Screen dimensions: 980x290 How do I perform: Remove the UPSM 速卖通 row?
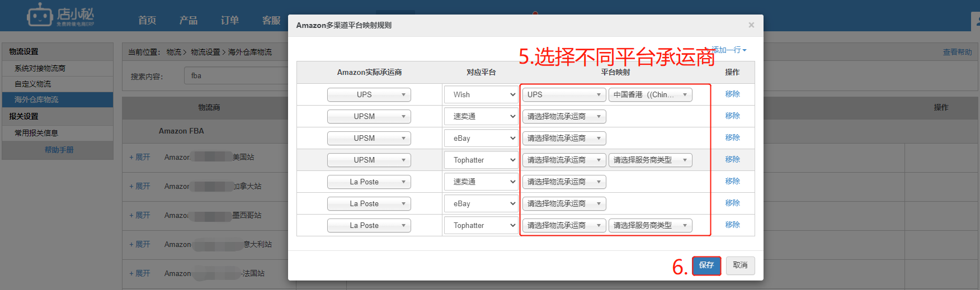point(732,116)
